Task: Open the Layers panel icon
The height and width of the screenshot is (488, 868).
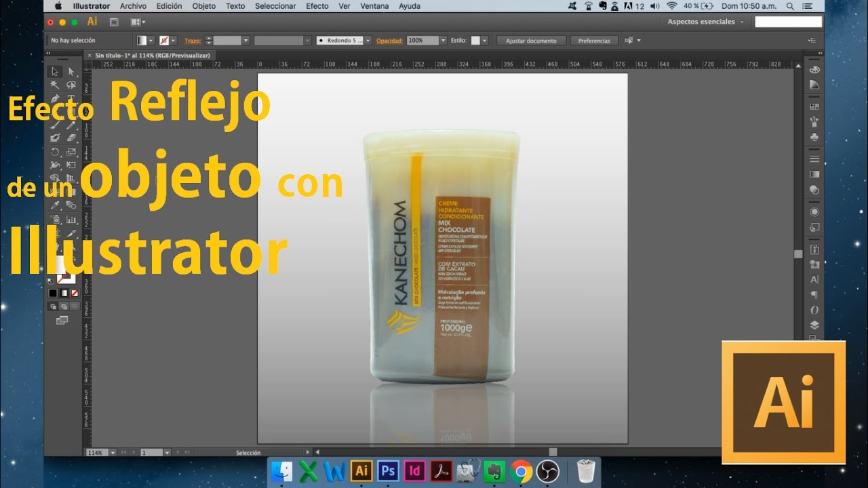Action: point(814,325)
